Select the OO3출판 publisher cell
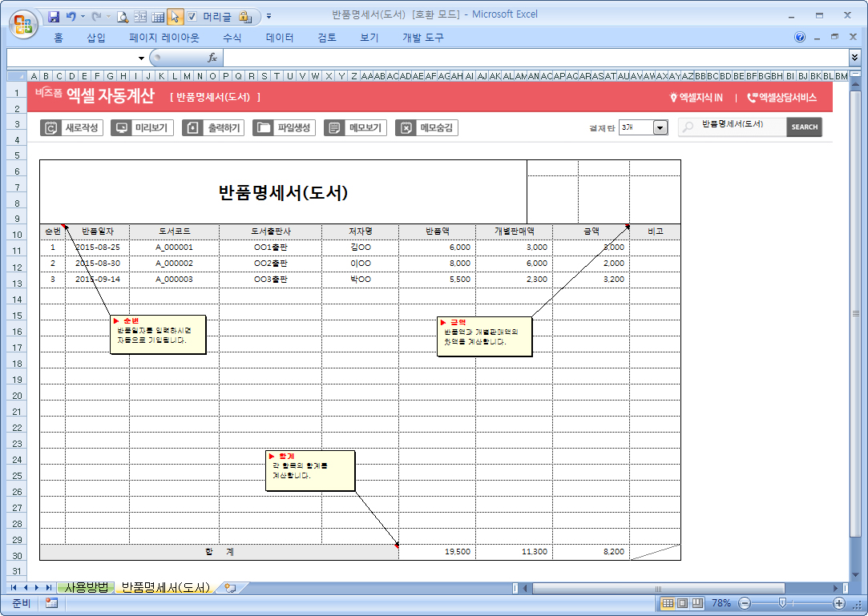 click(270, 280)
